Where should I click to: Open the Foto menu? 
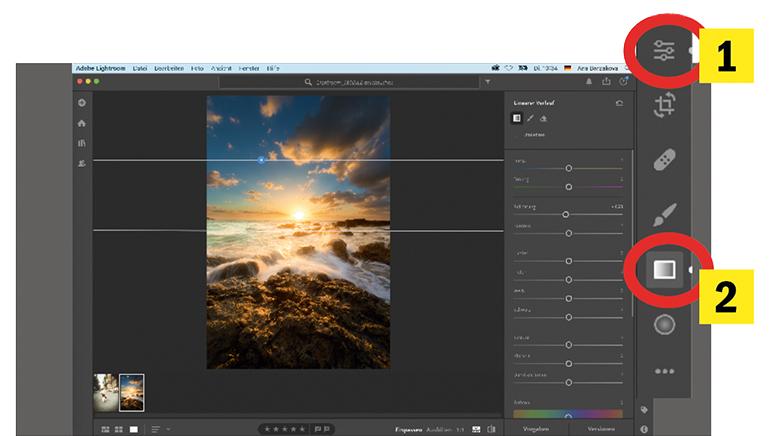[x=197, y=68]
